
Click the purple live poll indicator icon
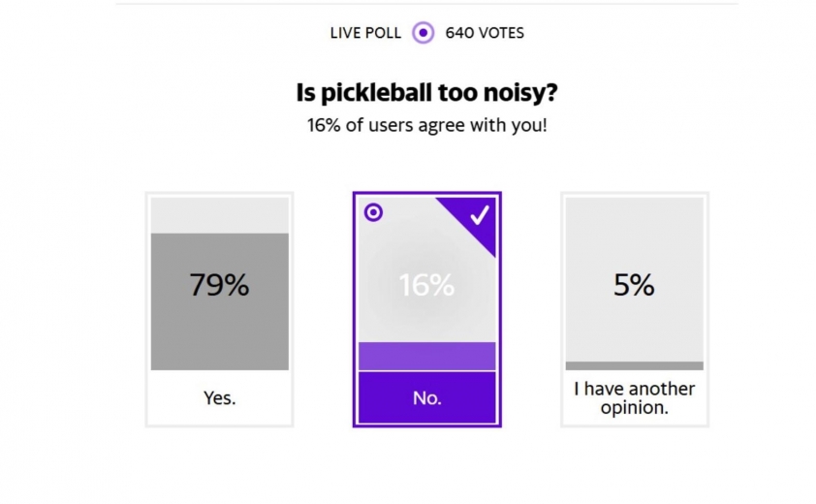423,33
